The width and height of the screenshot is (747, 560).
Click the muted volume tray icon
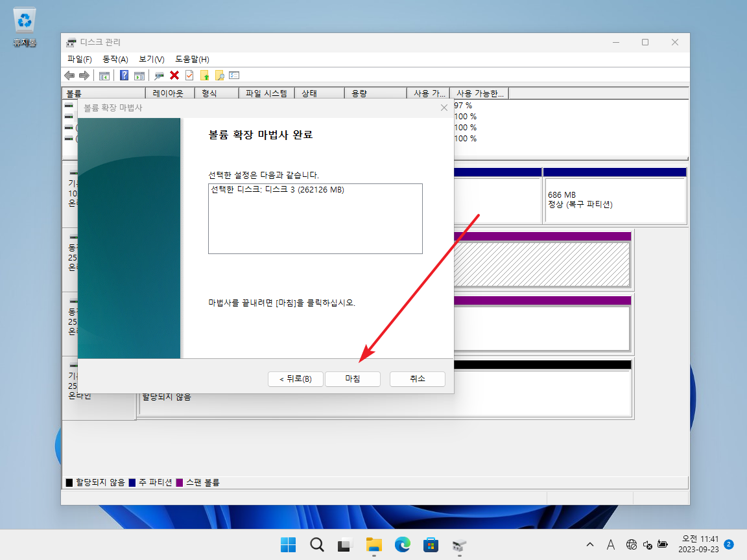click(x=647, y=544)
